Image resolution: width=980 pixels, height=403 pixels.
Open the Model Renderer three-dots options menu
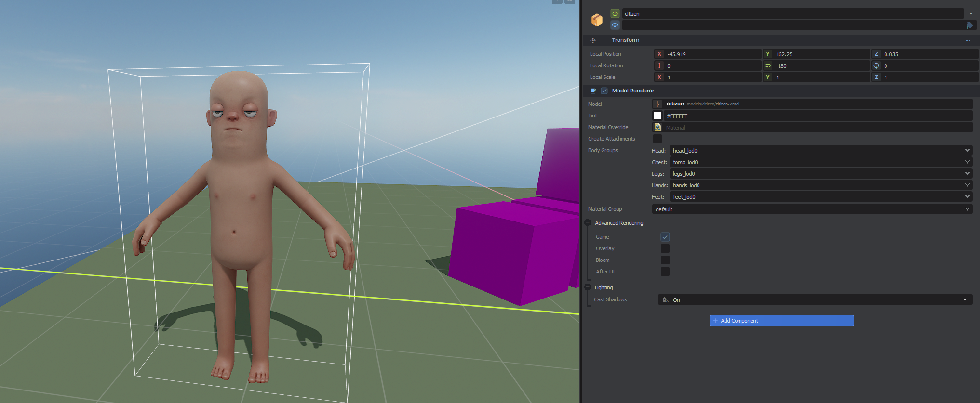point(967,91)
